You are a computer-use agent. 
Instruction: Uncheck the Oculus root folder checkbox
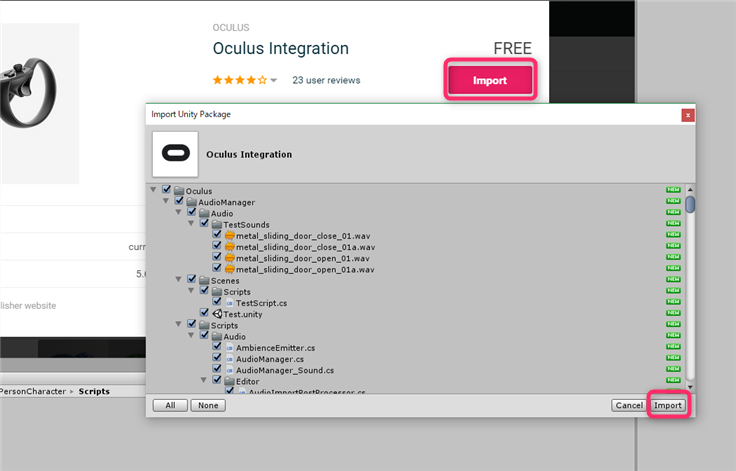click(x=167, y=189)
